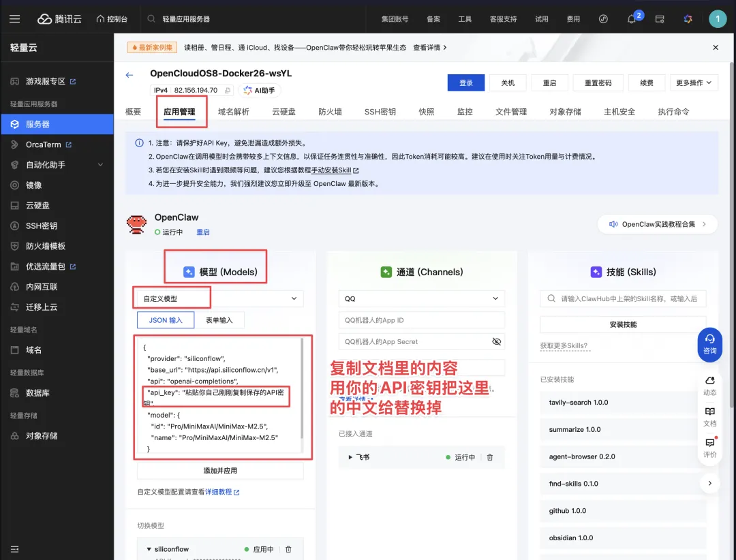Image resolution: width=736 pixels, height=560 pixels.
Task: Click the Tencent Cloud logo
Action: [x=59, y=19]
